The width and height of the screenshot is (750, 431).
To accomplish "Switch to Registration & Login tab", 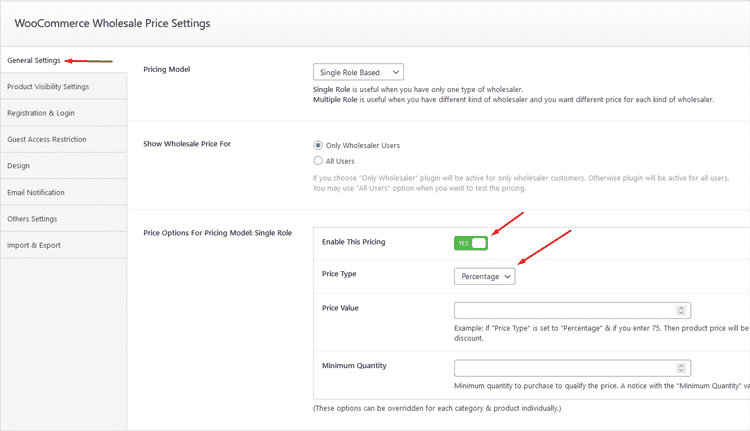I will pyautogui.click(x=63, y=113).
